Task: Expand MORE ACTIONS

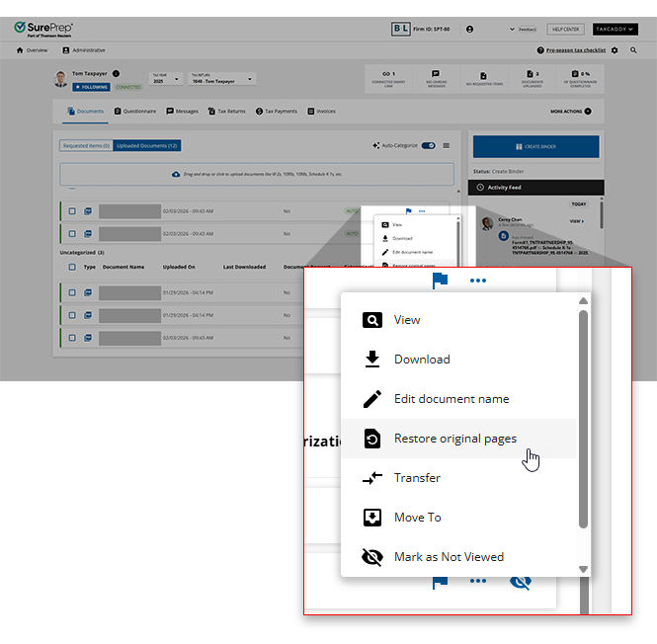Action: tap(571, 112)
